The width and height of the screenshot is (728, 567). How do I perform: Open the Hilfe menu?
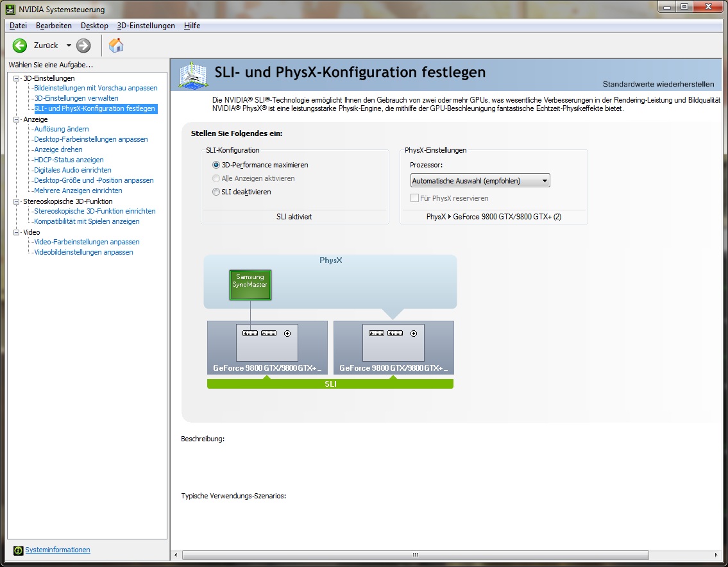pos(192,26)
